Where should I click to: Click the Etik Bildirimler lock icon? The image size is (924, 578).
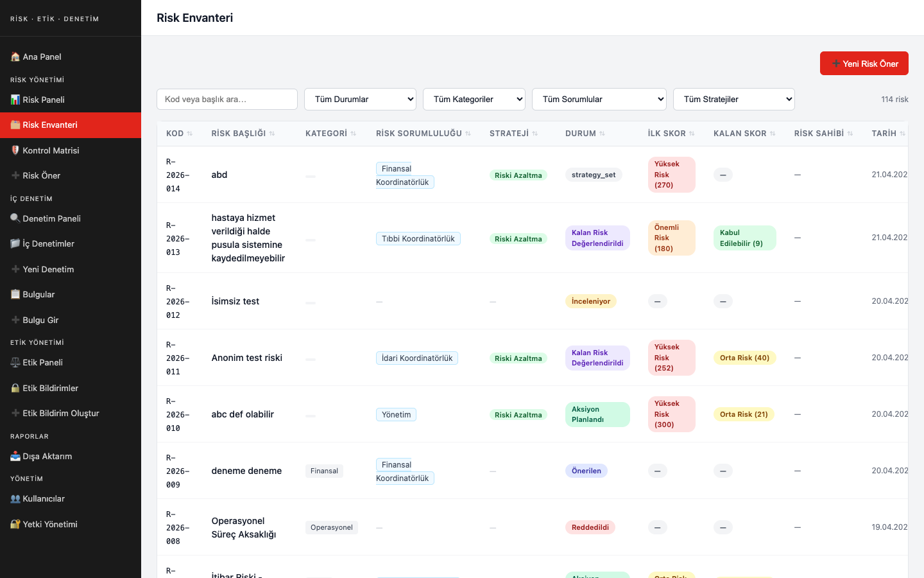15,388
